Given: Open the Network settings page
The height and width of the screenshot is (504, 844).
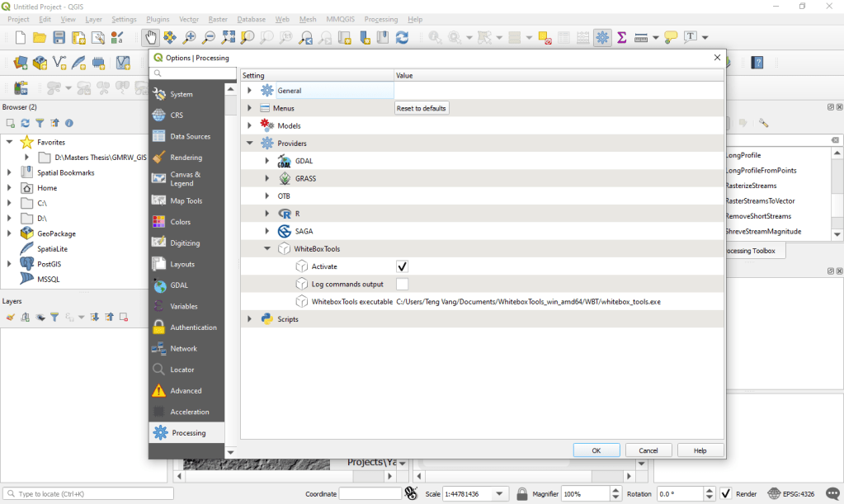Looking at the screenshot, I should click(183, 349).
